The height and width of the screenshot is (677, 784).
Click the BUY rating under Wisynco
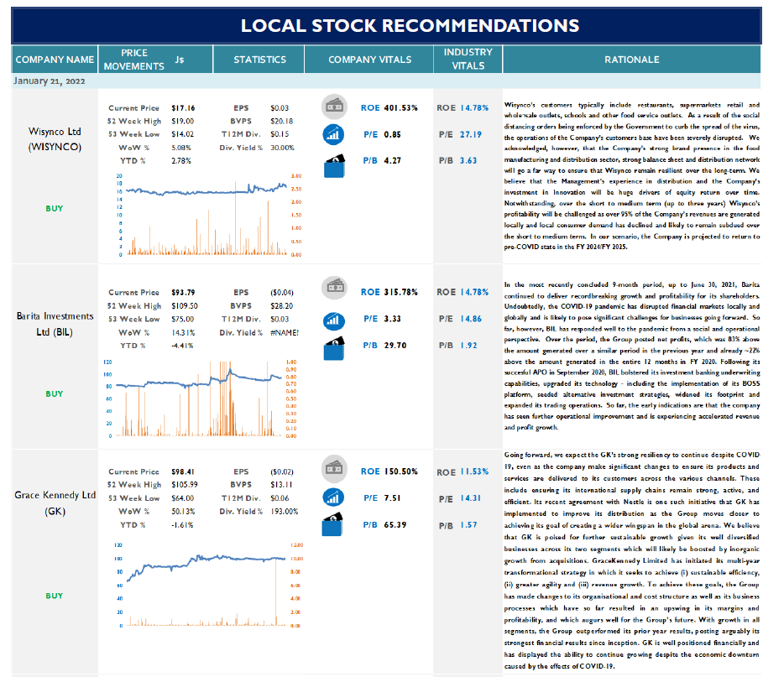click(55, 208)
